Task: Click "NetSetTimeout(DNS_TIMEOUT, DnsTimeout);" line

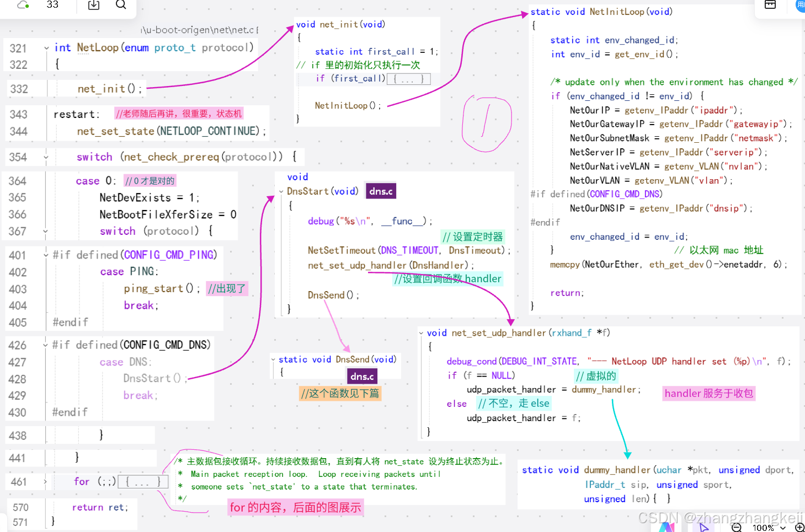Action: coord(409,250)
